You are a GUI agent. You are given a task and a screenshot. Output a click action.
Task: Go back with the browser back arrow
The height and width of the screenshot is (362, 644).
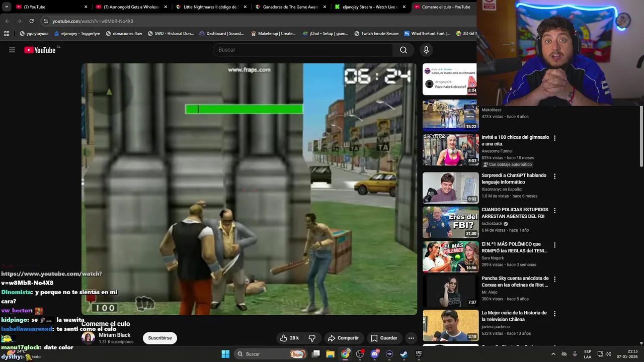tap(7, 21)
